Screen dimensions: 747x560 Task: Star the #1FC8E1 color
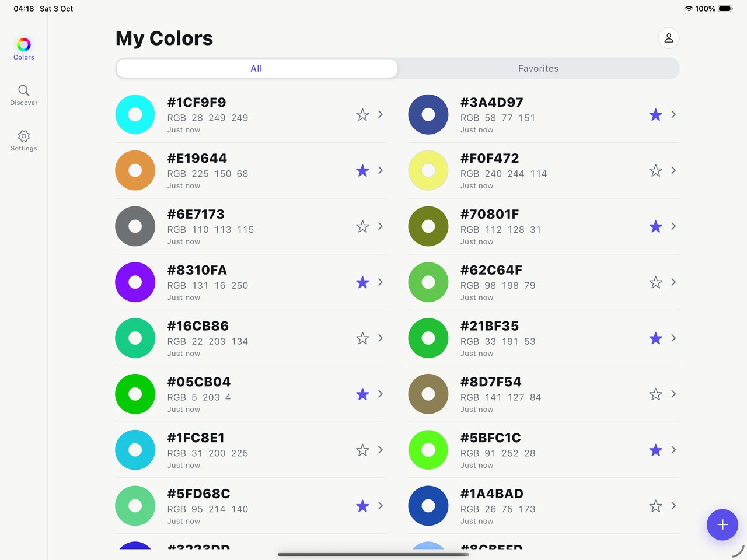[362, 450]
